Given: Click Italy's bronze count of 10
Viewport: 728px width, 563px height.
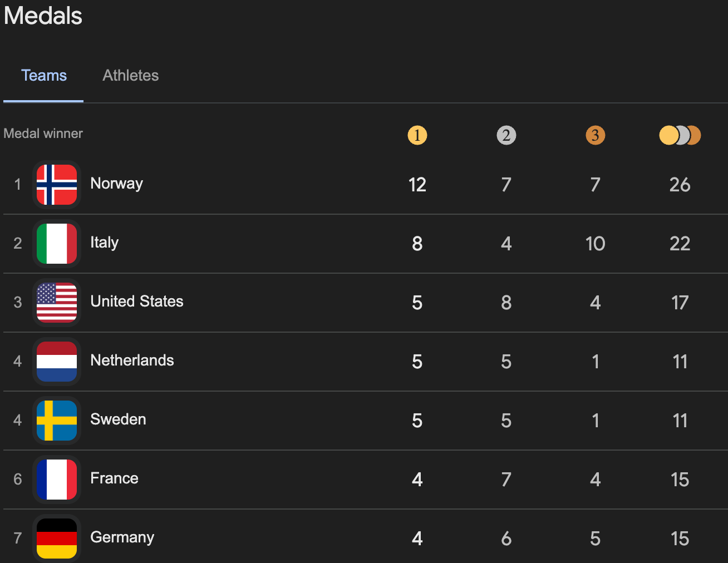Looking at the screenshot, I should [x=595, y=244].
